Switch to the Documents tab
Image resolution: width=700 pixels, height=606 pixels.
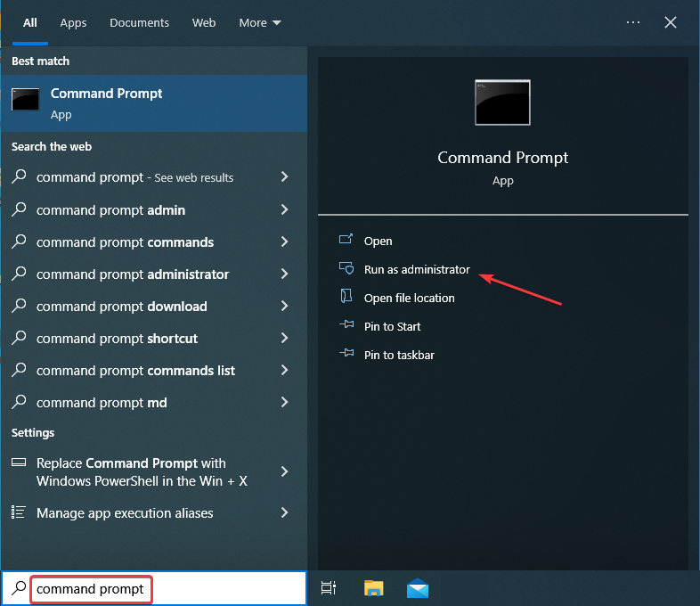click(x=139, y=22)
